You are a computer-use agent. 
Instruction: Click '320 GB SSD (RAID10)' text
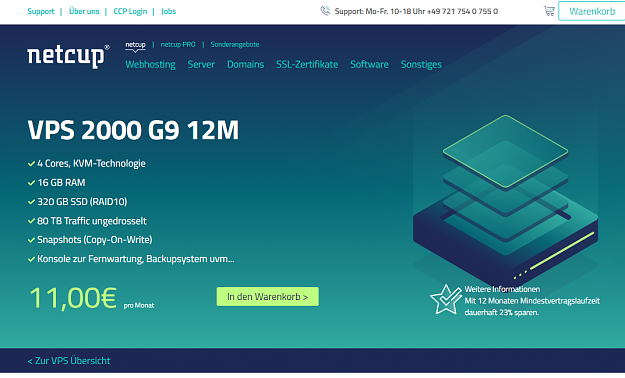pos(82,202)
